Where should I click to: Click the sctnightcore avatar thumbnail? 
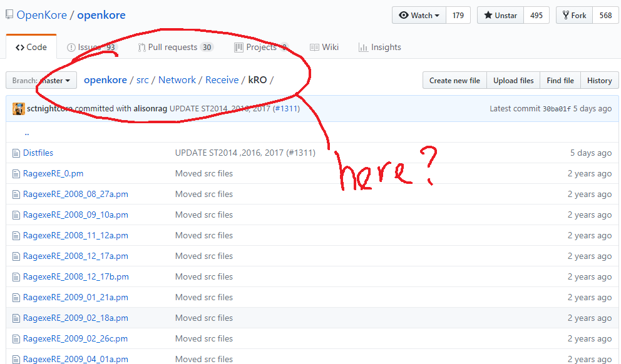[19, 108]
